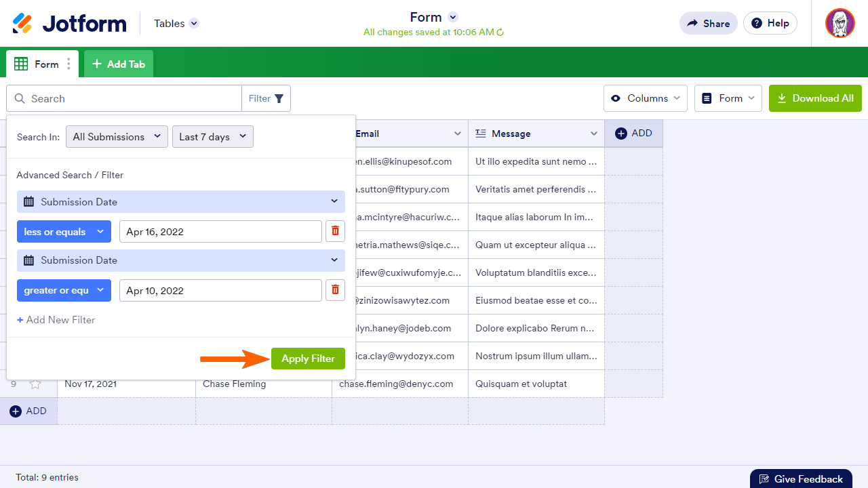Click the user profile avatar

tap(840, 23)
